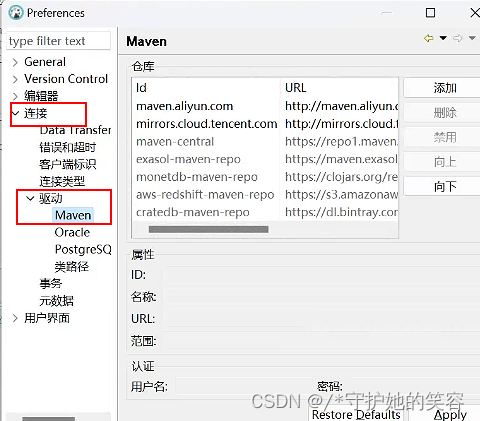Screen dimensions: 480x421
Task: Click the URL column header
Action: click(x=340, y=88)
